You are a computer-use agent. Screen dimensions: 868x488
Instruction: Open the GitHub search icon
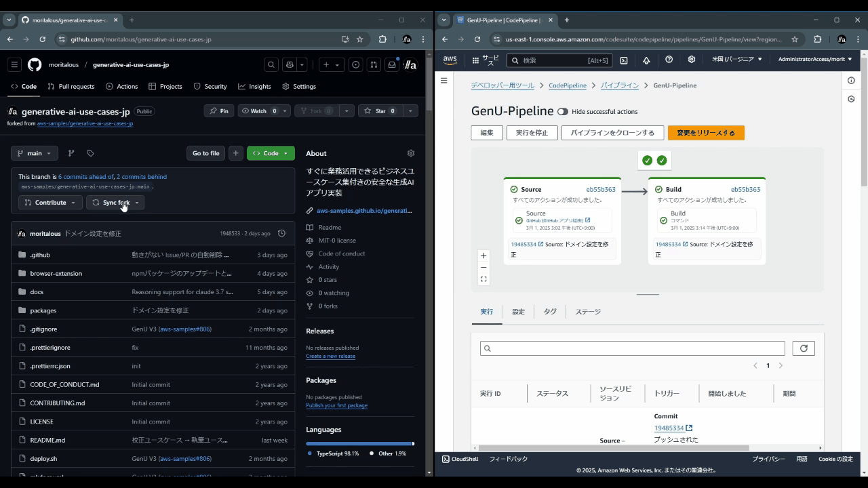[x=271, y=64]
